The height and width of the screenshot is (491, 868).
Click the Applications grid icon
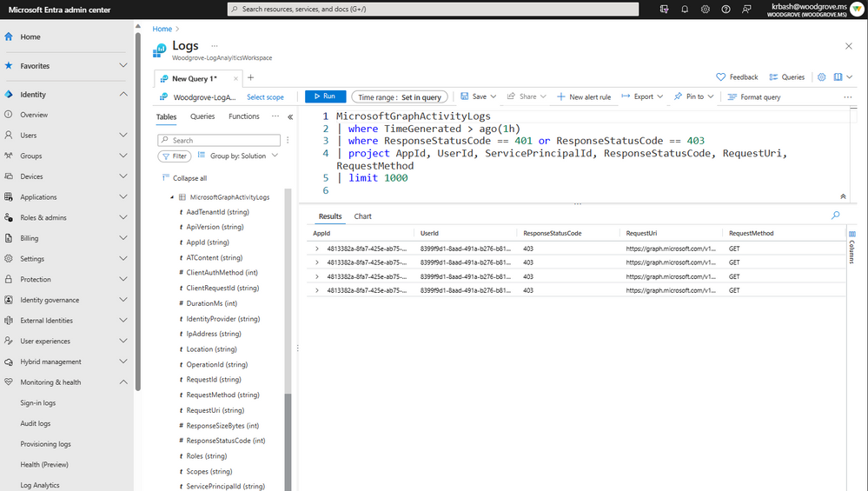pos(9,196)
